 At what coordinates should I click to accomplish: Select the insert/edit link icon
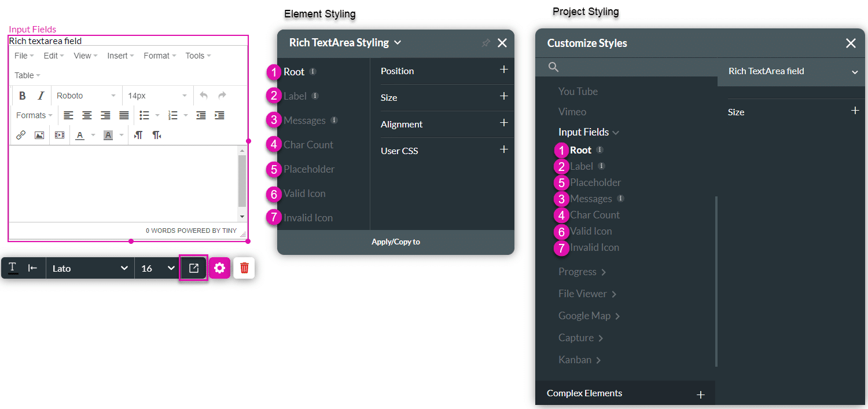[21, 135]
